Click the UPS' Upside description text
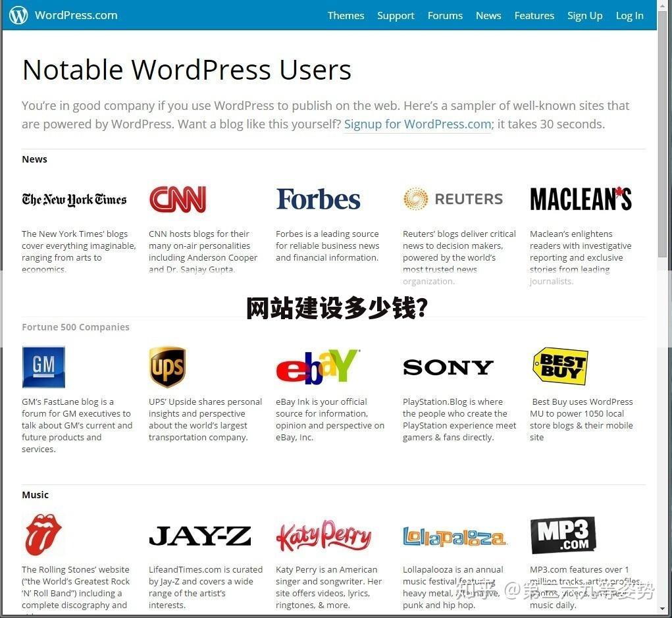This screenshot has height=618, width=672. [x=205, y=420]
